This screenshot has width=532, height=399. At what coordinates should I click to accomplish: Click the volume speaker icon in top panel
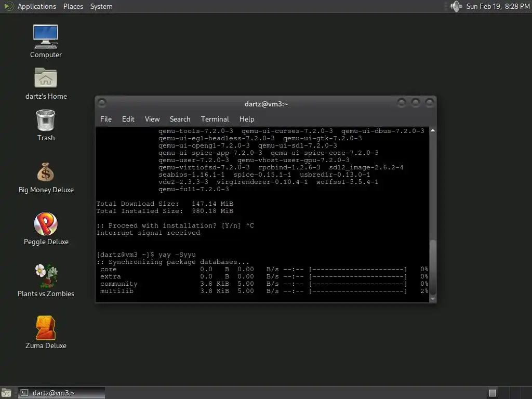(x=456, y=6)
